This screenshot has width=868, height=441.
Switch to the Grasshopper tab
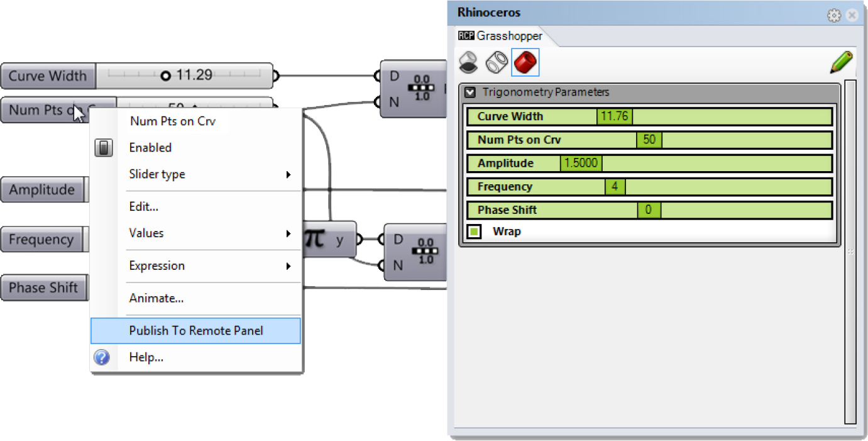pos(501,36)
